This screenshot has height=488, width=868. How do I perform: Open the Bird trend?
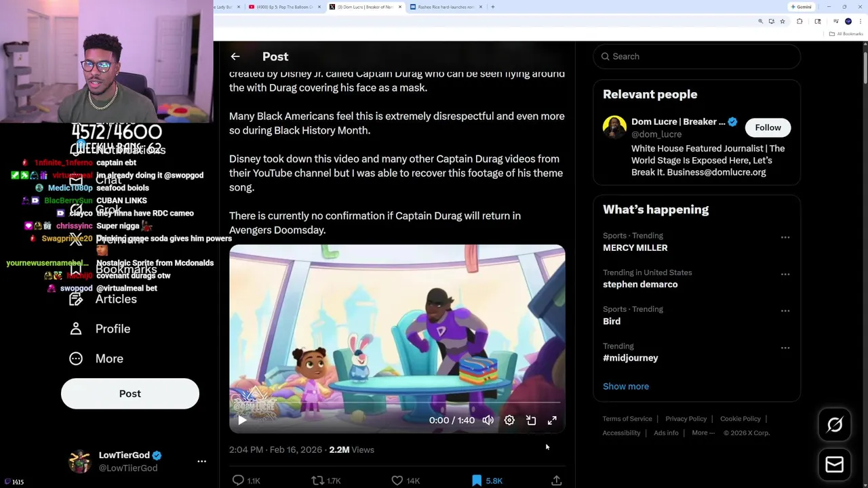612,321
